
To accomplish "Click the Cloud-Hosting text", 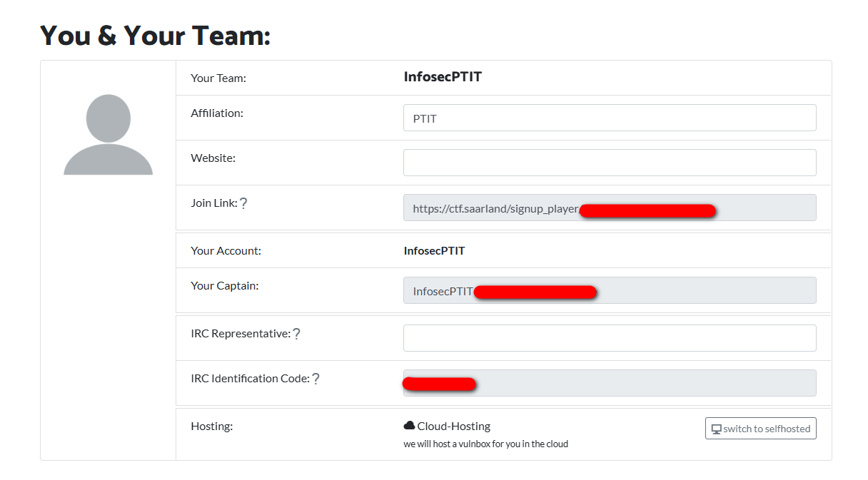I will click(454, 427).
